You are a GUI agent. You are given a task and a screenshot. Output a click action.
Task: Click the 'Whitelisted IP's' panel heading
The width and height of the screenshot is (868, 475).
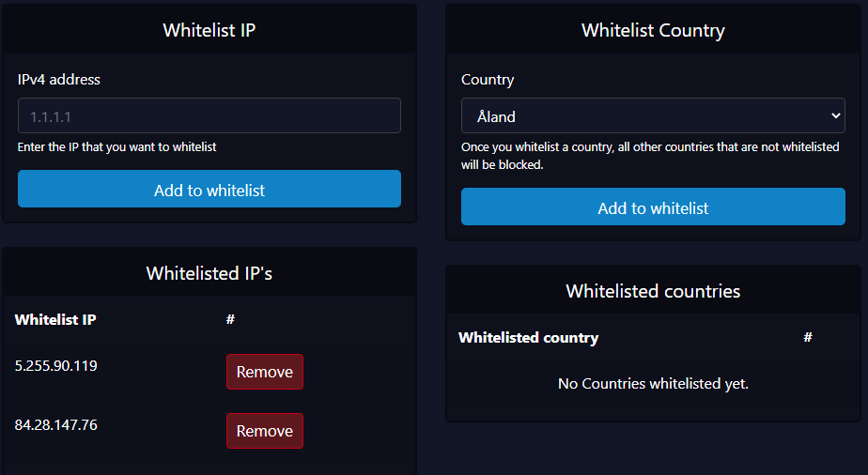[209, 274]
